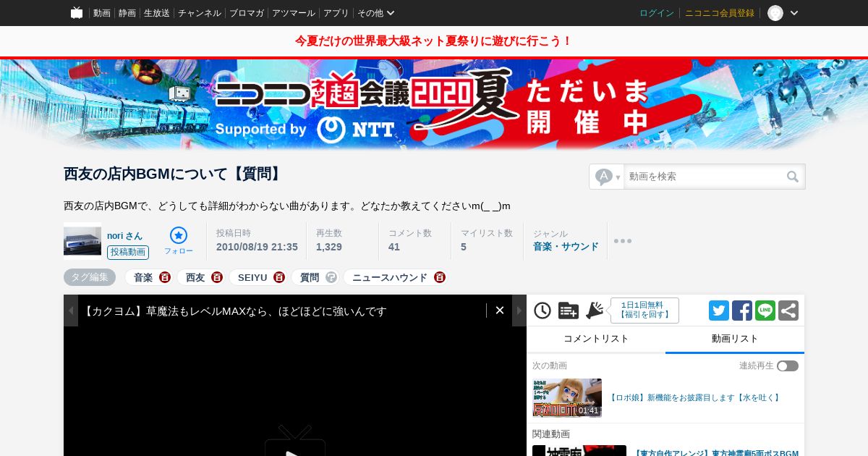Open the generic share icon

[788, 311]
